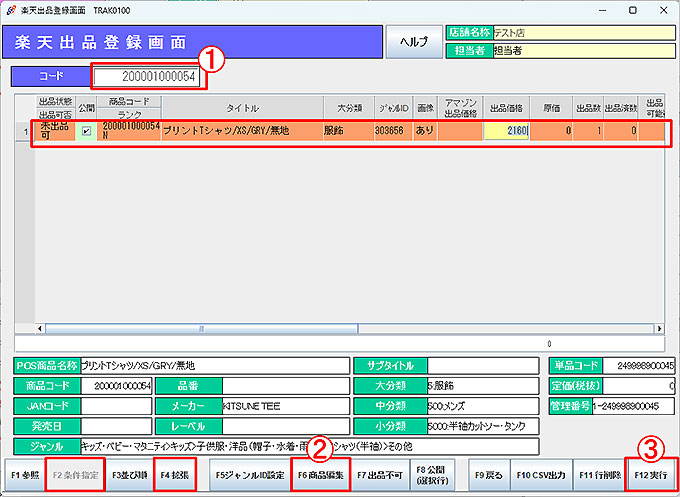Toggle the 公開 checkbox in row 1

[x=86, y=130]
